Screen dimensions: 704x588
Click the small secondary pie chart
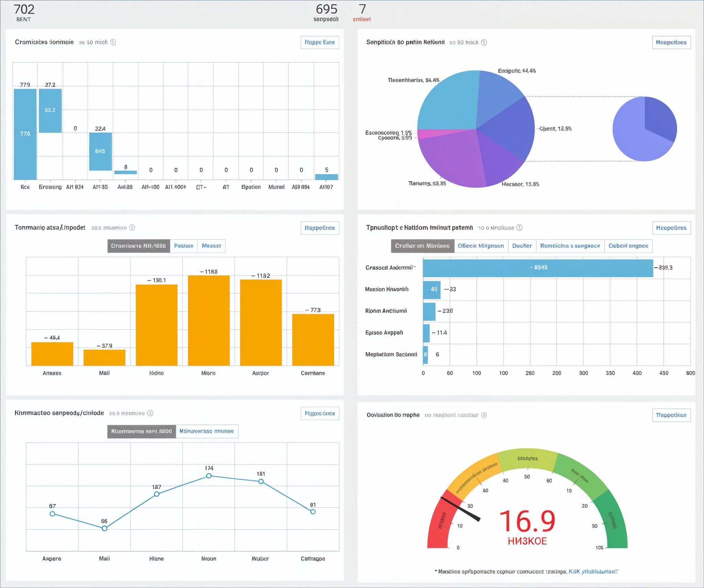click(645, 129)
